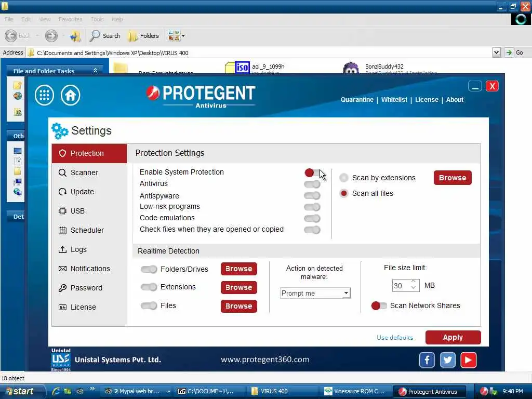Open Unistal Twitter page icon
Screen dimensions: 532x399
[x=447, y=360]
